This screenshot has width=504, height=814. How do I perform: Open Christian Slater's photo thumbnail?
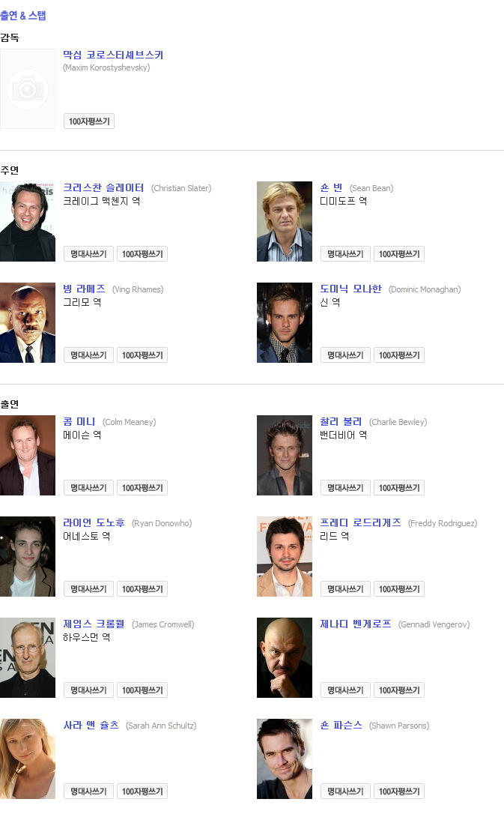click(x=28, y=222)
